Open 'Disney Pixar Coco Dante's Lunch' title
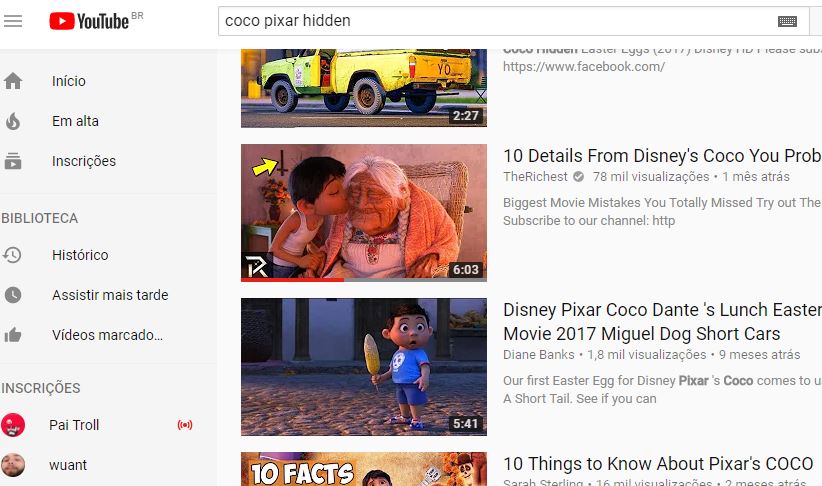 click(x=662, y=321)
